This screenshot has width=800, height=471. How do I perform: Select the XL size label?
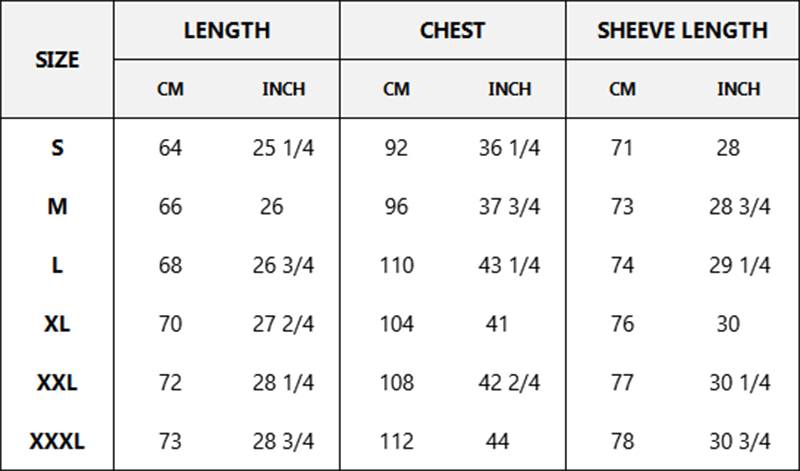[57, 324]
